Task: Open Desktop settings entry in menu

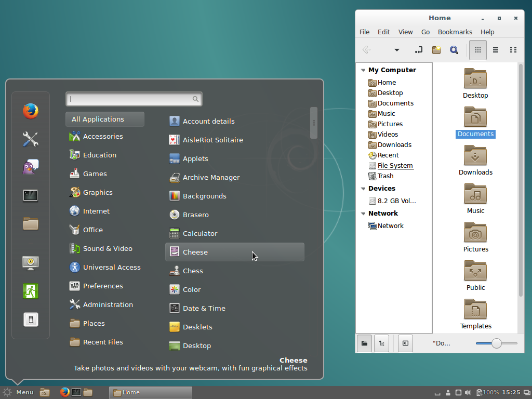Action: pyautogui.click(x=234, y=345)
